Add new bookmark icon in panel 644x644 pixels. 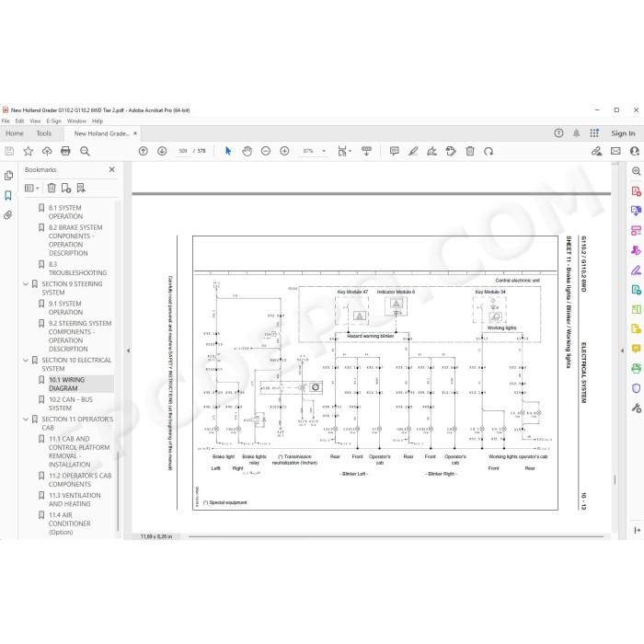tap(65, 188)
